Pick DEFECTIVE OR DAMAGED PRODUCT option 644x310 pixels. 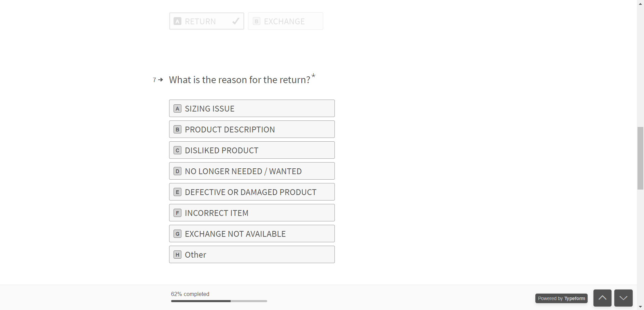pos(252,192)
